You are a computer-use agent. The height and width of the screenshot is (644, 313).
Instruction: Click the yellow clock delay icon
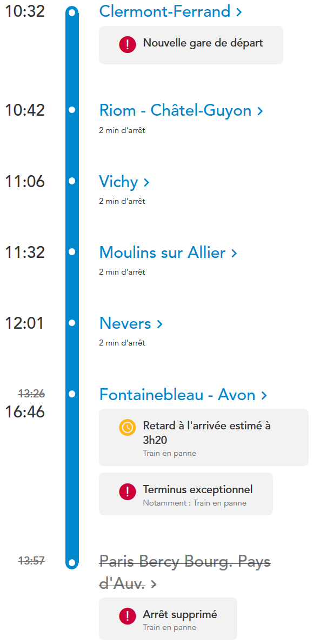[x=128, y=427]
